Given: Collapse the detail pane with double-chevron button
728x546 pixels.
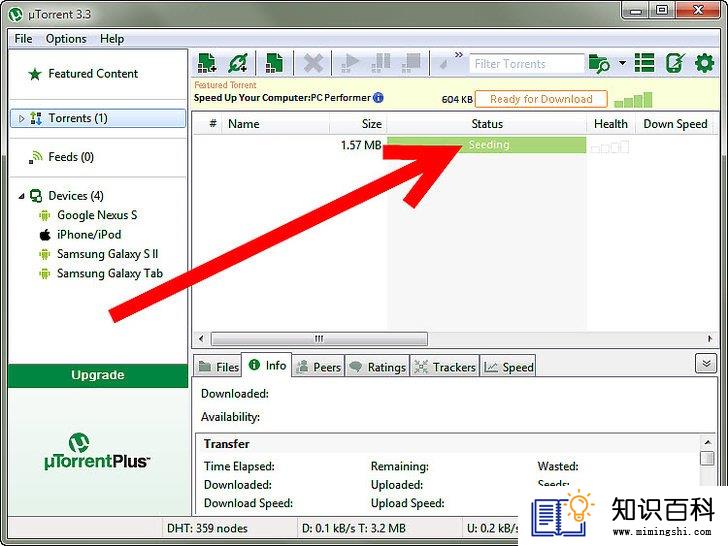Looking at the screenshot, I should coord(706,364).
